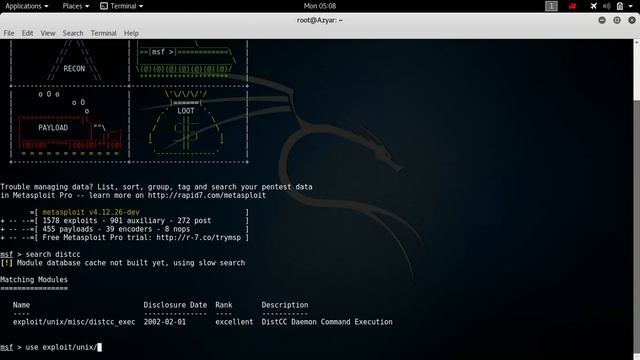Click the http://r-7.co/trymsp URL
The width and height of the screenshot is (640, 360).
198,238
